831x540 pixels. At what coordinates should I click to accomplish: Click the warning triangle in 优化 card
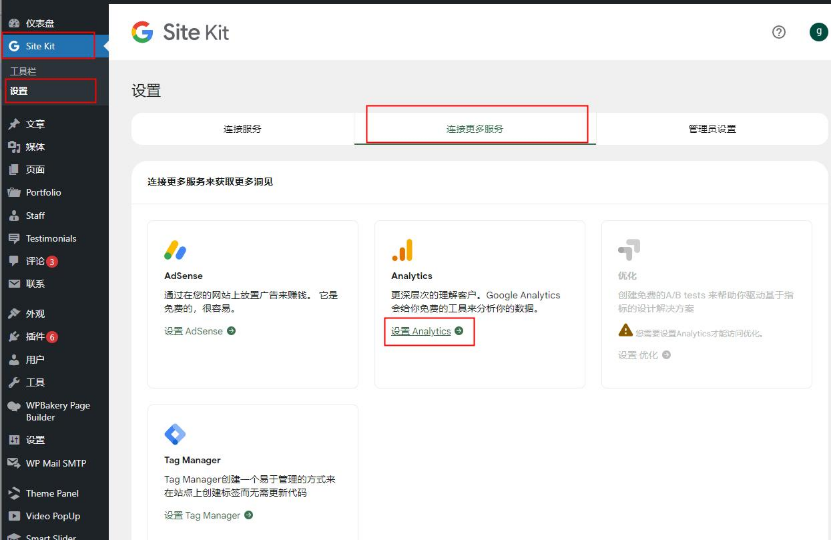click(625, 330)
